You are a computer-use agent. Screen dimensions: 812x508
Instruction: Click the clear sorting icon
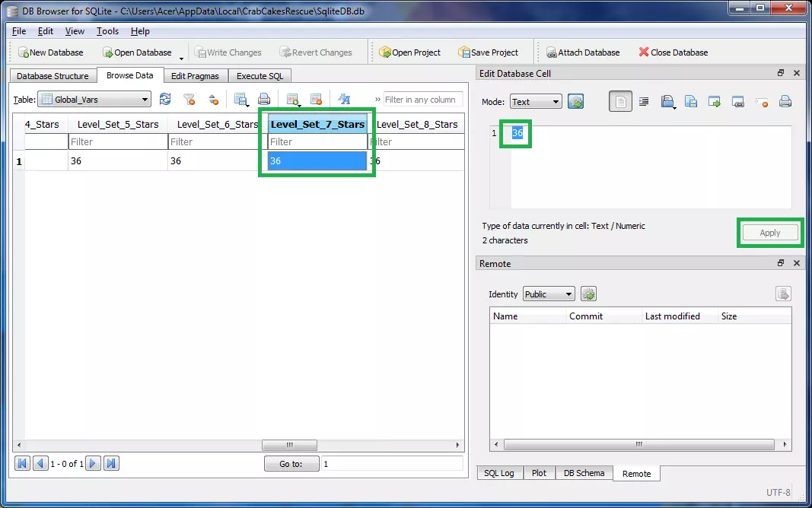[213, 100]
